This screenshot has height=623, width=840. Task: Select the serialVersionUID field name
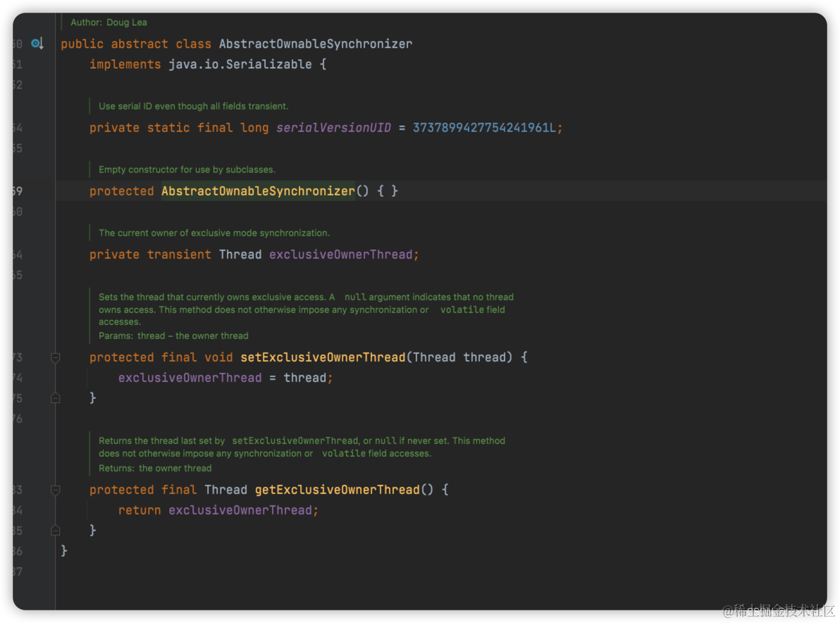point(333,128)
